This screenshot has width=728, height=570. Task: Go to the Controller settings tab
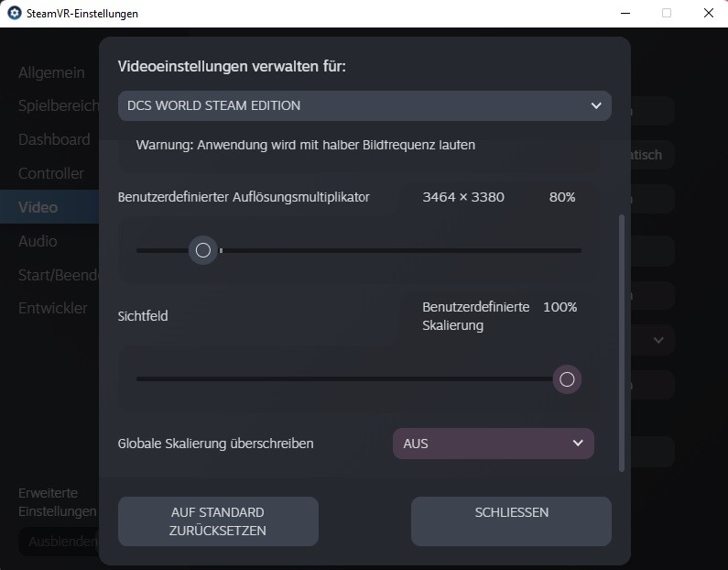pyautogui.click(x=51, y=173)
